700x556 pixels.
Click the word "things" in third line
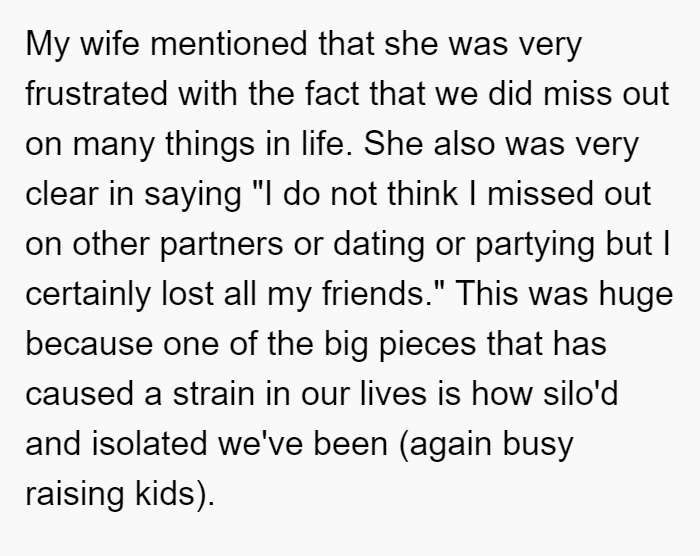coord(209,144)
